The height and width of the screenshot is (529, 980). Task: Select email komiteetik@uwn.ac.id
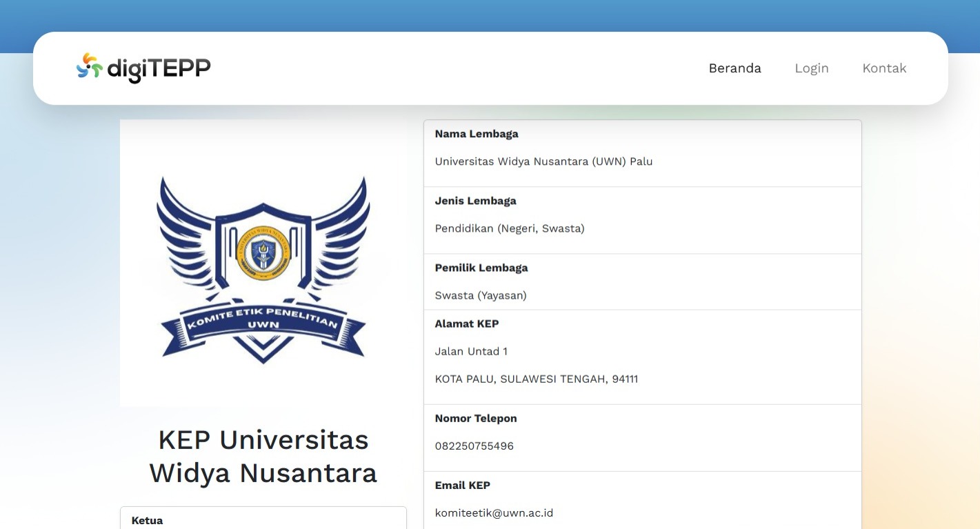[494, 512]
